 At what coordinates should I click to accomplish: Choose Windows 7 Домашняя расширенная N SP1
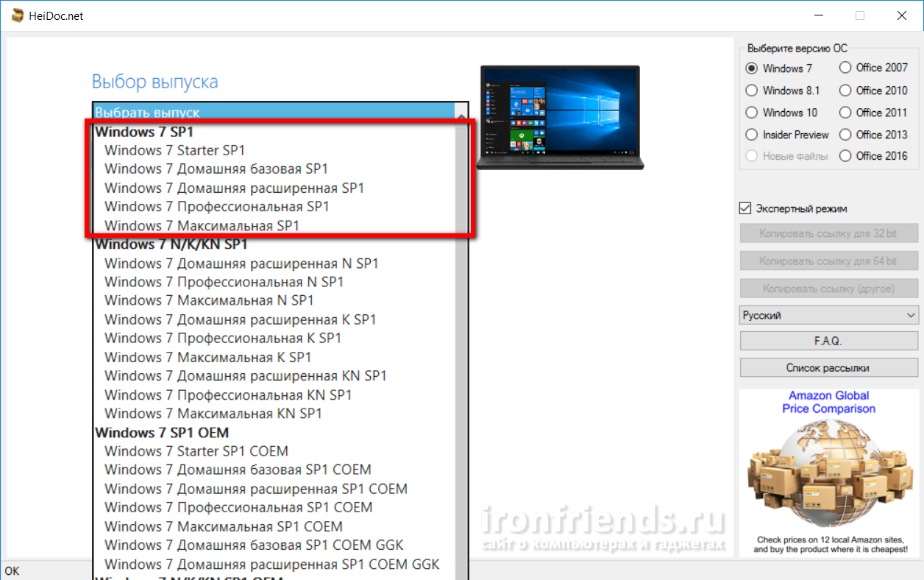274,263
